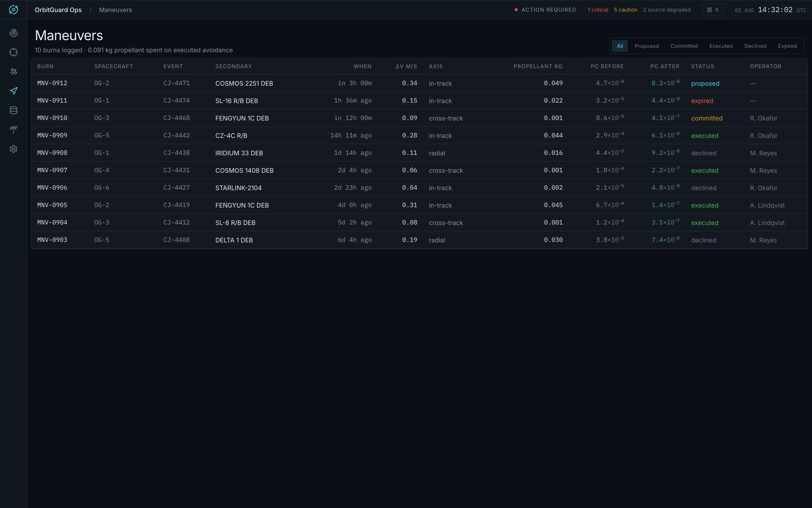This screenshot has width=812, height=508.
Task: Click the ΔV M/S column header
Action: point(406,67)
